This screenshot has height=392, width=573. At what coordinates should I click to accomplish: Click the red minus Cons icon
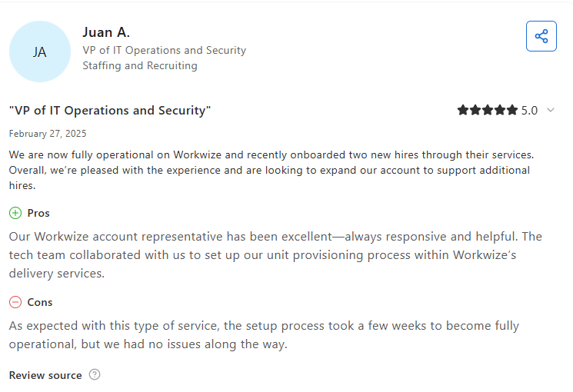[15, 302]
